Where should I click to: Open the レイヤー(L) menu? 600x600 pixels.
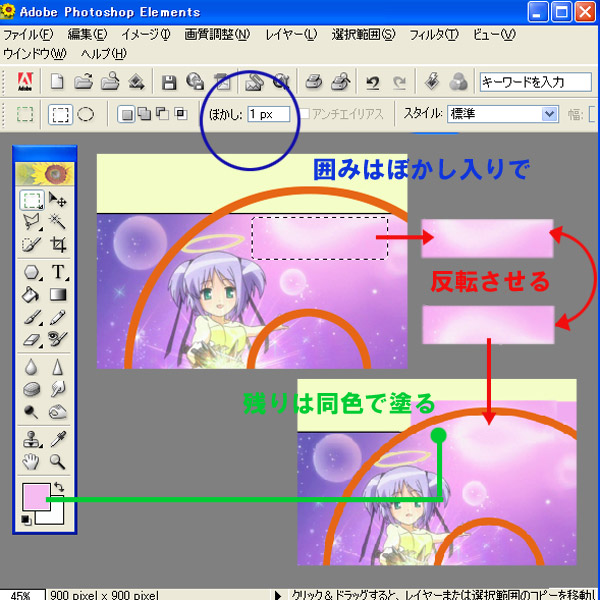click(x=291, y=35)
